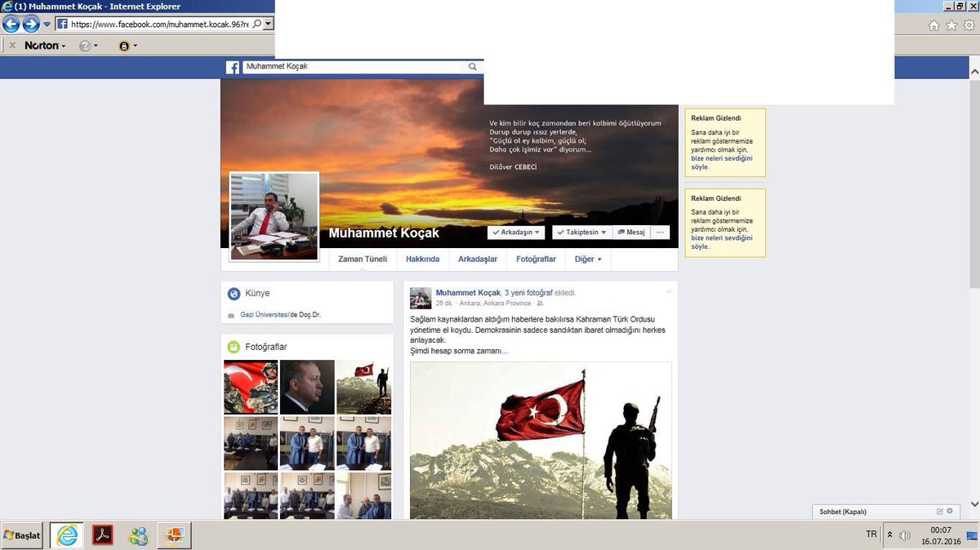Open Internet Explorer Home page icon
Screen dimensions: 980x550
tap(934, 25)
